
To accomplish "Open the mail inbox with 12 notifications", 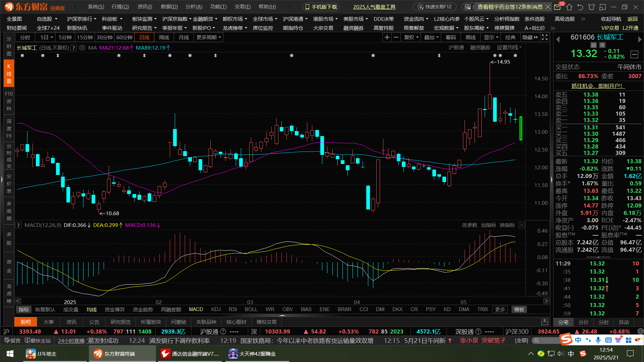I will pos(557,7).
